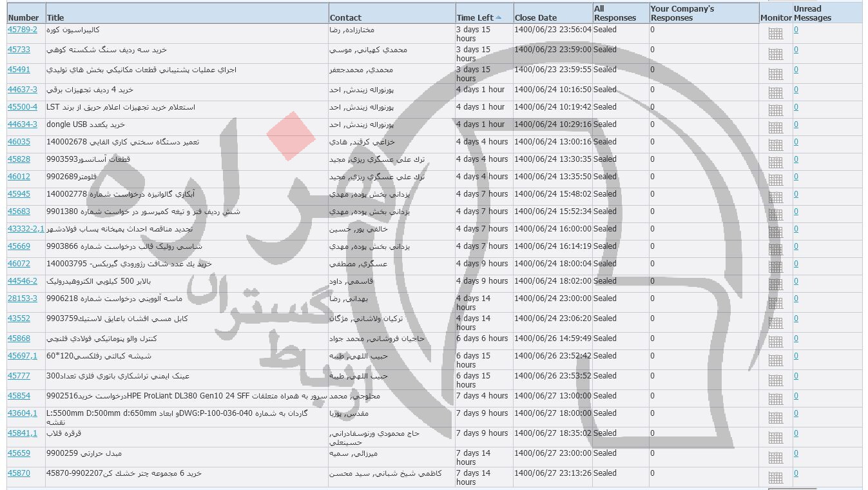This screenshot has width=868, height=490.
Task: Open negotiation number 45945
Action: coord(19,194)
